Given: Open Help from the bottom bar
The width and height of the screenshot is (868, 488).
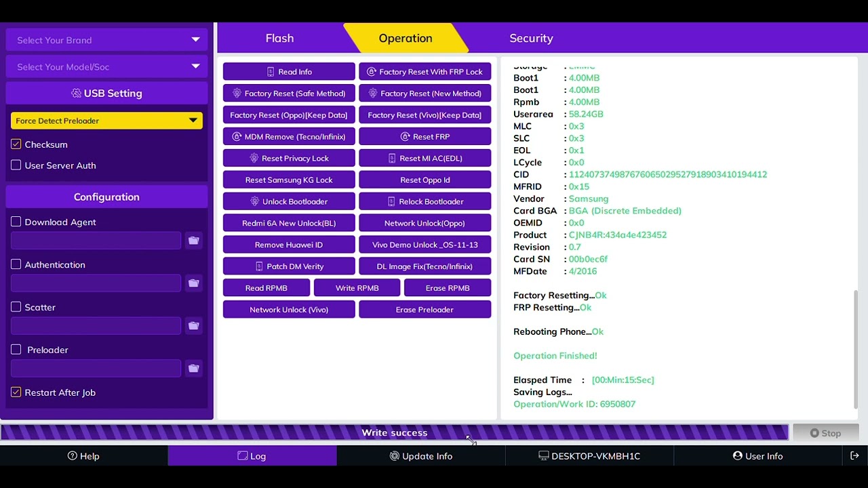Looking at the screenshot, I should coord(83,456).
